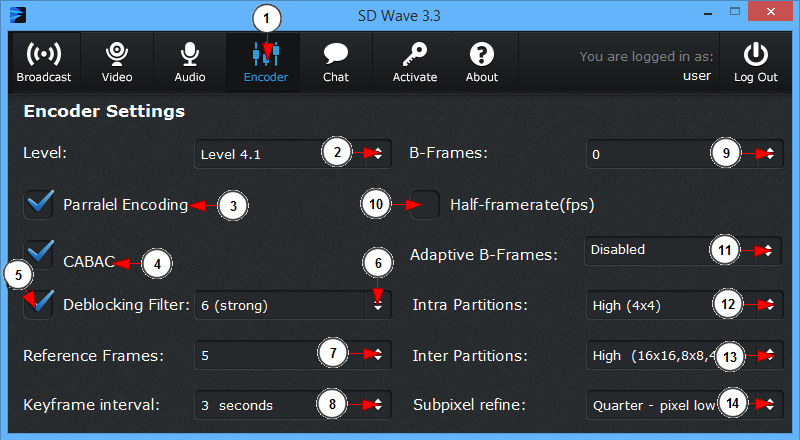This screenshot has height=440, width=800.
Task: Click the 'Inter Partitions:' label
Action: (x=470, y=355)
